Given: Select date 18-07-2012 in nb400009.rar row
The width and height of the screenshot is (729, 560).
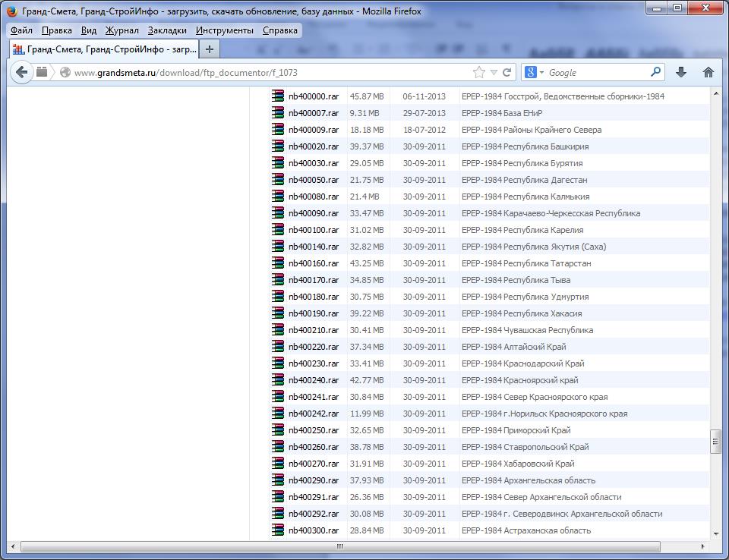Looking at the screenshot, I should 424,130.
